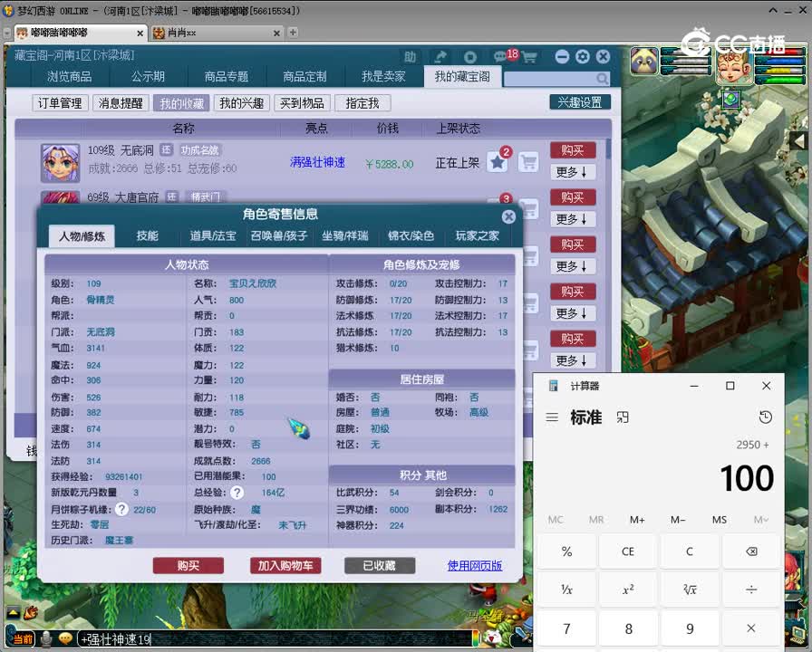Select 我的兴趣 sub-tab
812x652 pixels.
coord(242,103)
